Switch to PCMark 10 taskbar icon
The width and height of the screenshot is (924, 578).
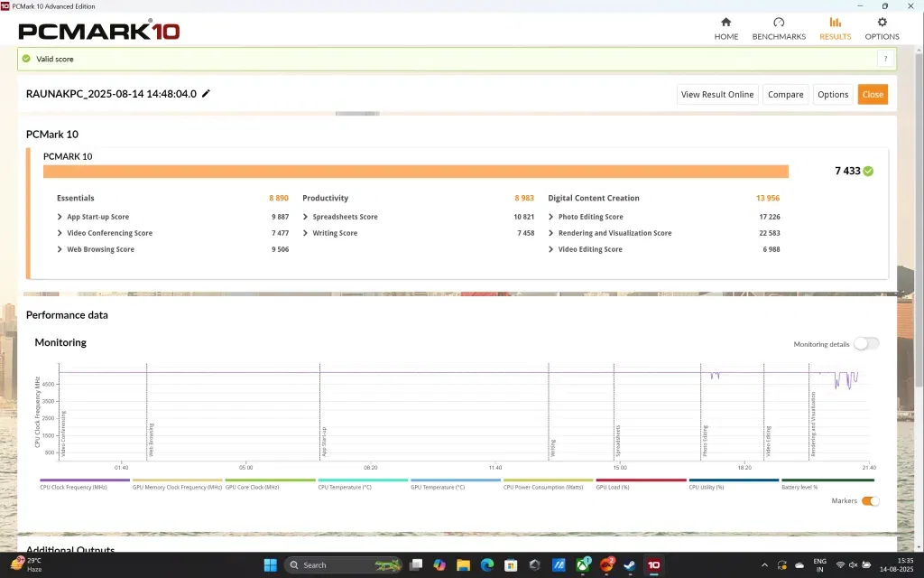[653, 565]
